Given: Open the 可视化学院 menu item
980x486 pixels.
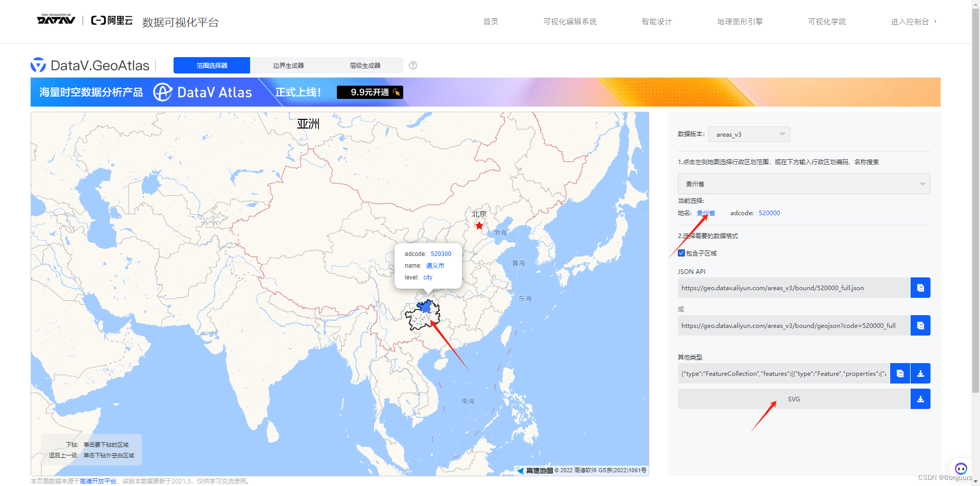Looking at the screenshot, I should coord(826,21).
